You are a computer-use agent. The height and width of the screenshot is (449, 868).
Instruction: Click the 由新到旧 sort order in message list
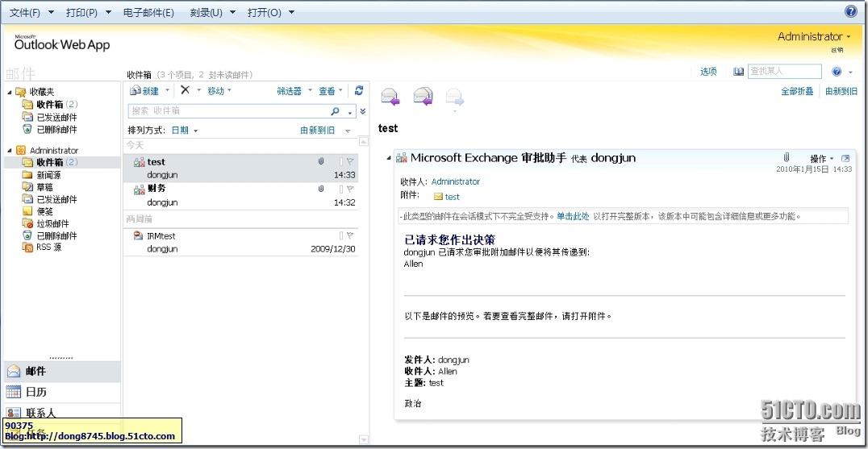pos(317,131)
